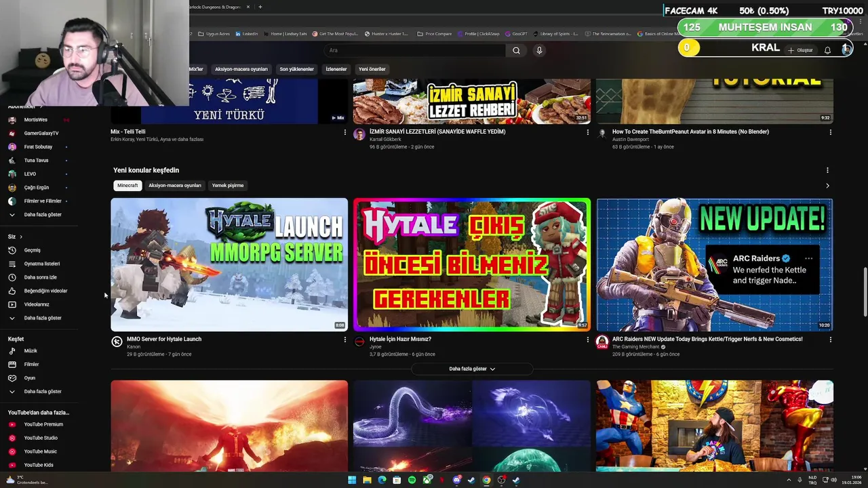868x488 pixels.
Task: Open Spotify from the taskbar
Action: tap(412, 480)
